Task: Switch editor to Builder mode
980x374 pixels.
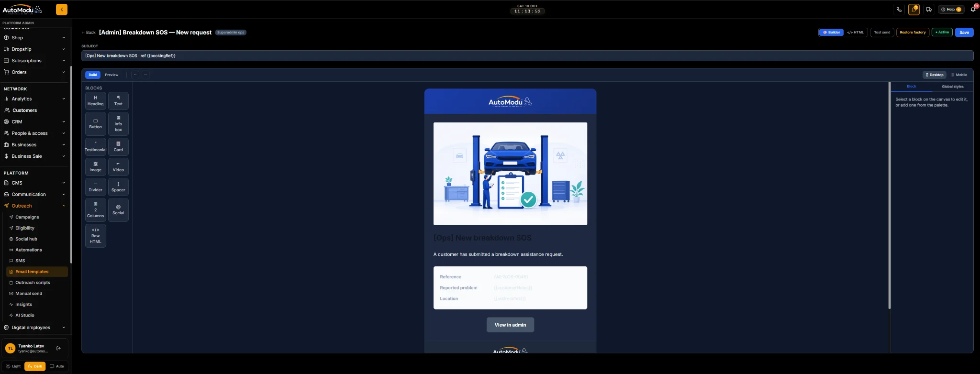Action: [832, 33]
